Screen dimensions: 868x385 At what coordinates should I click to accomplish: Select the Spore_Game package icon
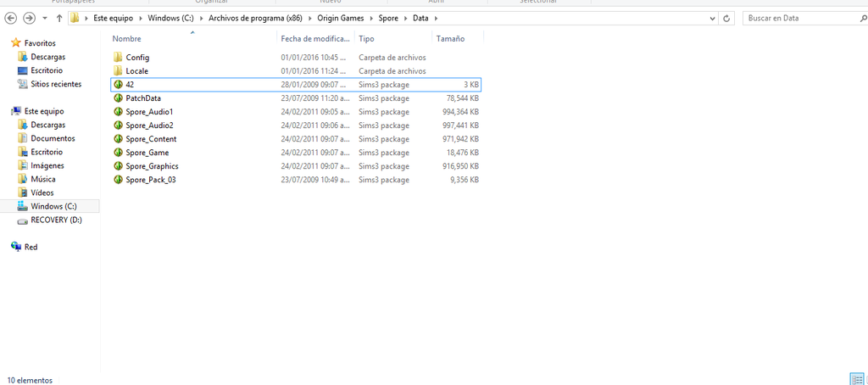(x=117, y=153)
